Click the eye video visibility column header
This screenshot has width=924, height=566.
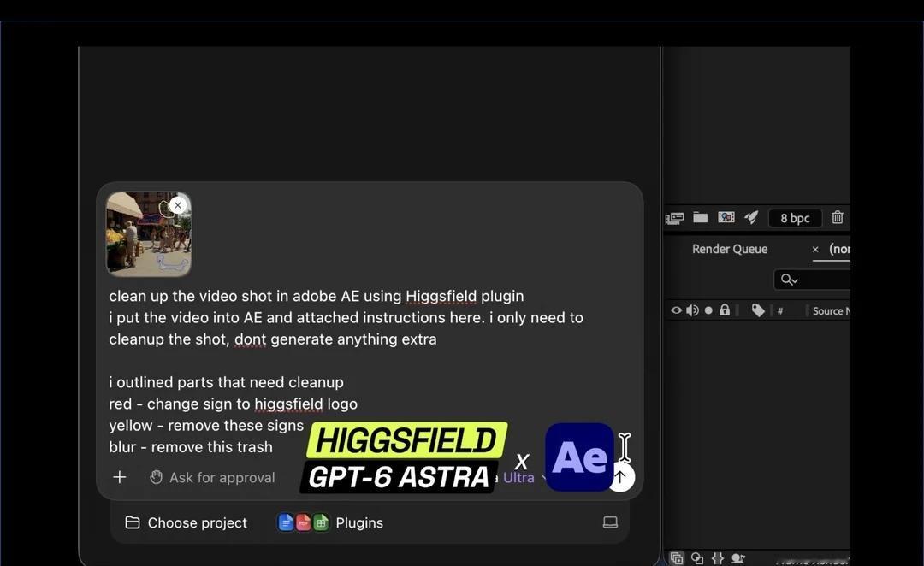(x=676, y=310)
